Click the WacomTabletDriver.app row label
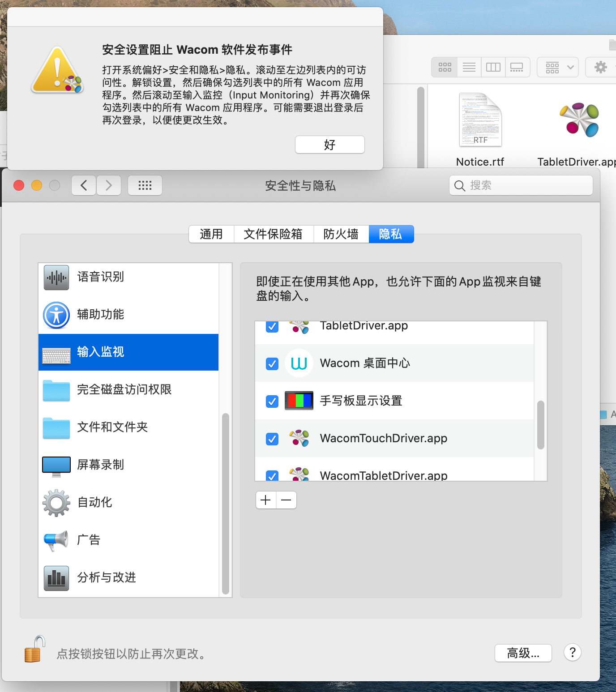616x692 pixels. [x=384, y=475]
